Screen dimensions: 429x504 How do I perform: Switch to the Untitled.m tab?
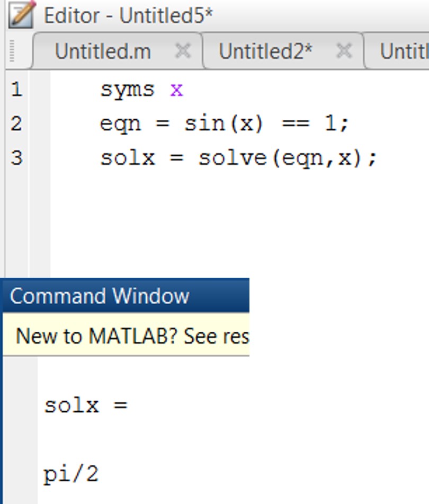point(103,51)
